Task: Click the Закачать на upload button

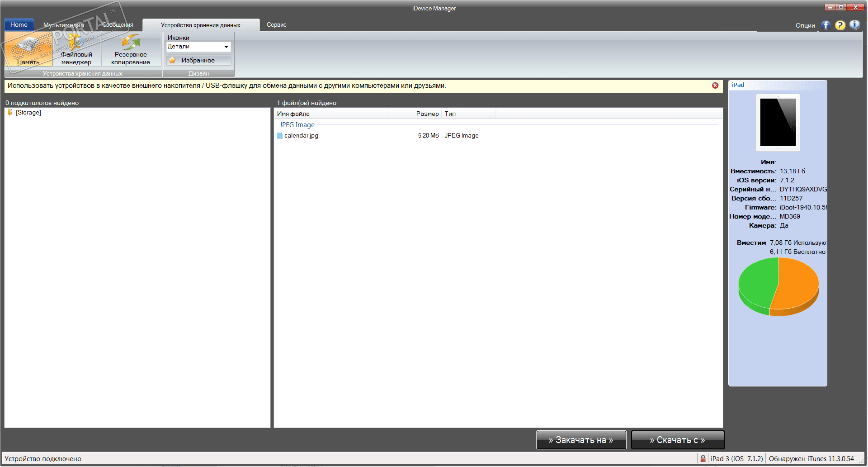Action: pyautogui.click(x=581, y=440)
